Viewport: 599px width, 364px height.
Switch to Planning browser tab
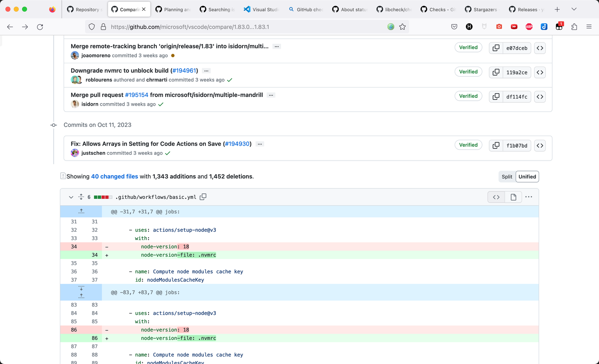(173, 9)
